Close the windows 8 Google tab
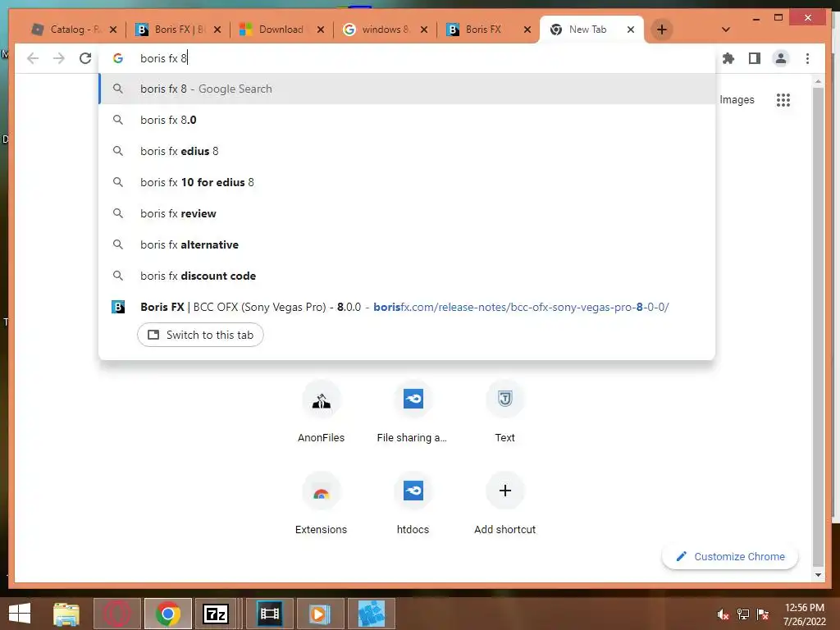 tap(424, 30)
